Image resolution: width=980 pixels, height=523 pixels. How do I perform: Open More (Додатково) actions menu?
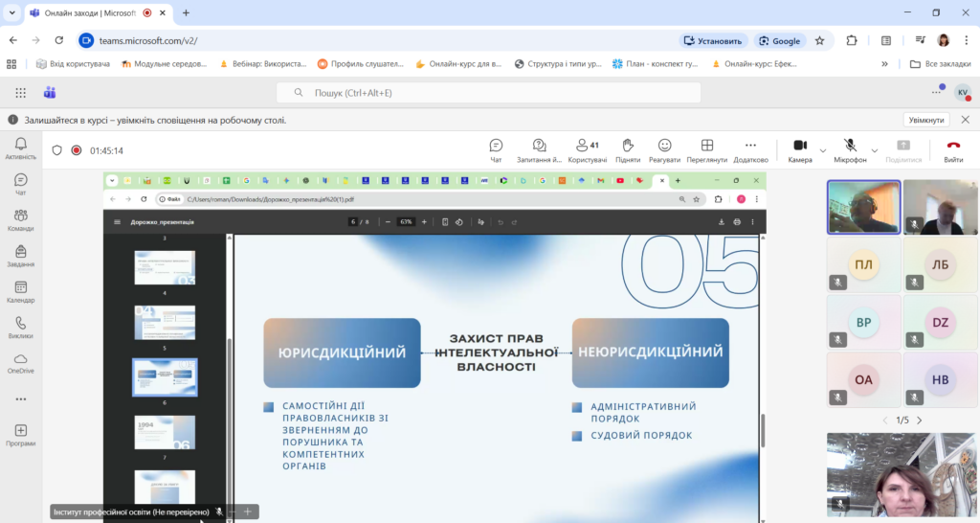750,149
